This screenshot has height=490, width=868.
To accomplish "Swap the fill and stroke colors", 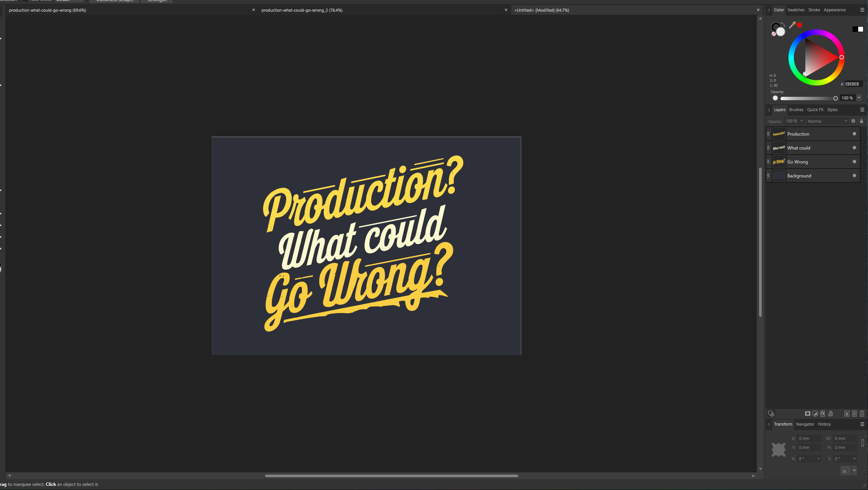I will [x=783, y=25].
